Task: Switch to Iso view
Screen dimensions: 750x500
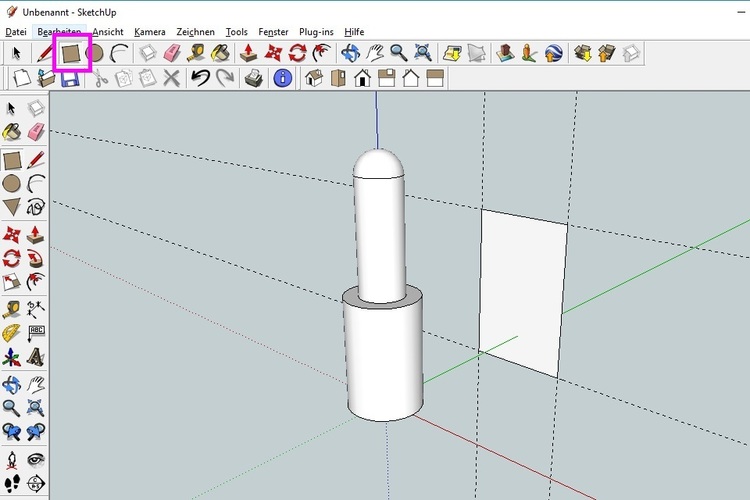Action: (314, 78)
